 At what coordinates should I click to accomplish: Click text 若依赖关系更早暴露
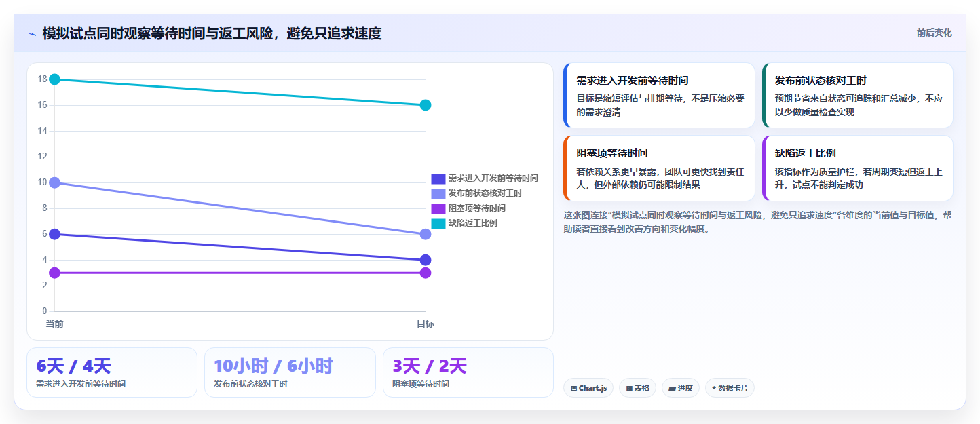coord(617,172)
